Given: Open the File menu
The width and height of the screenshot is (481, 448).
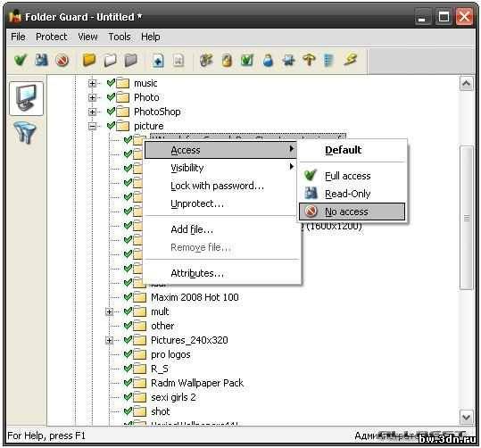Looking at the screenshot, I should click(x=18, y=37).
